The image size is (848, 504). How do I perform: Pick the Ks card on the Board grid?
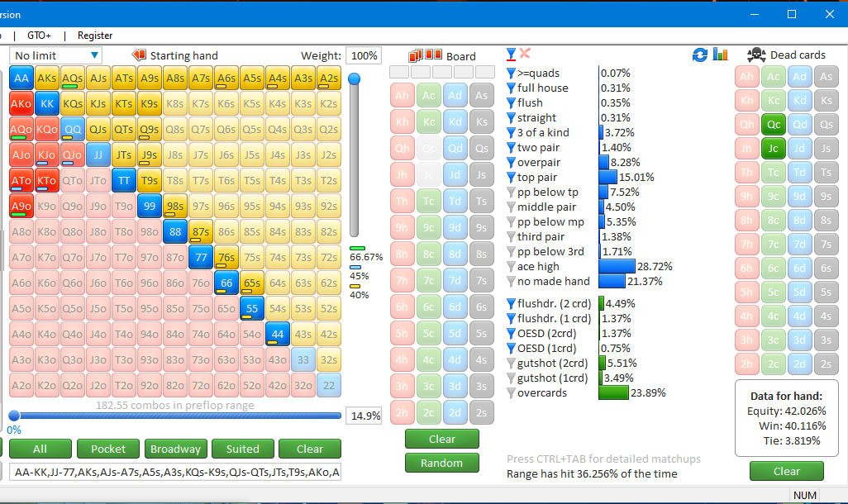coord(481,121)
